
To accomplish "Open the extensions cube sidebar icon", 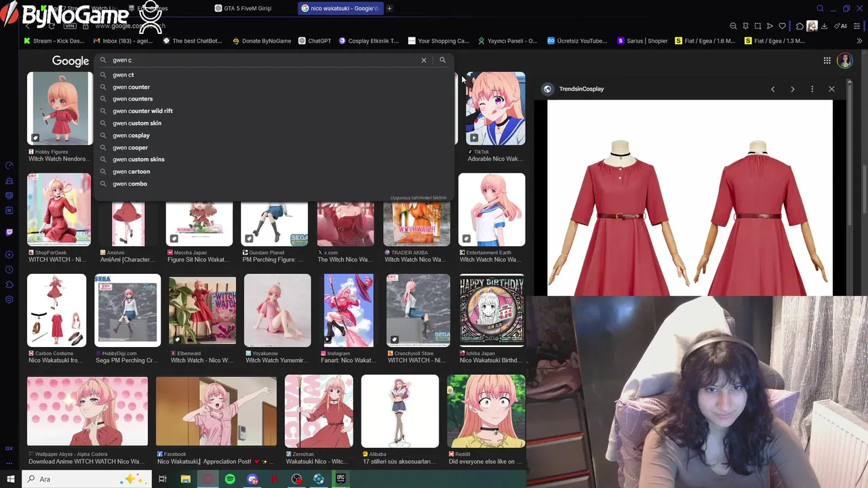I will (9, 285).
